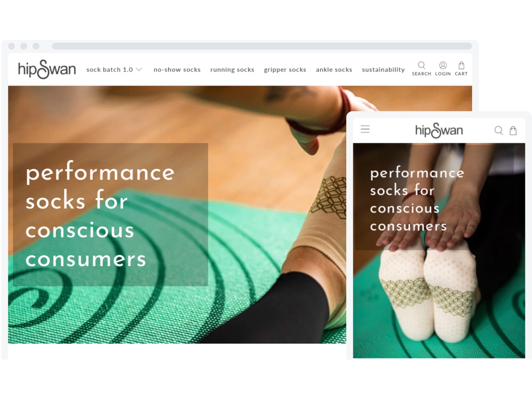Click the desktop hipSwan logo
The width and height of the screenshot is (532, 399).
47,69
